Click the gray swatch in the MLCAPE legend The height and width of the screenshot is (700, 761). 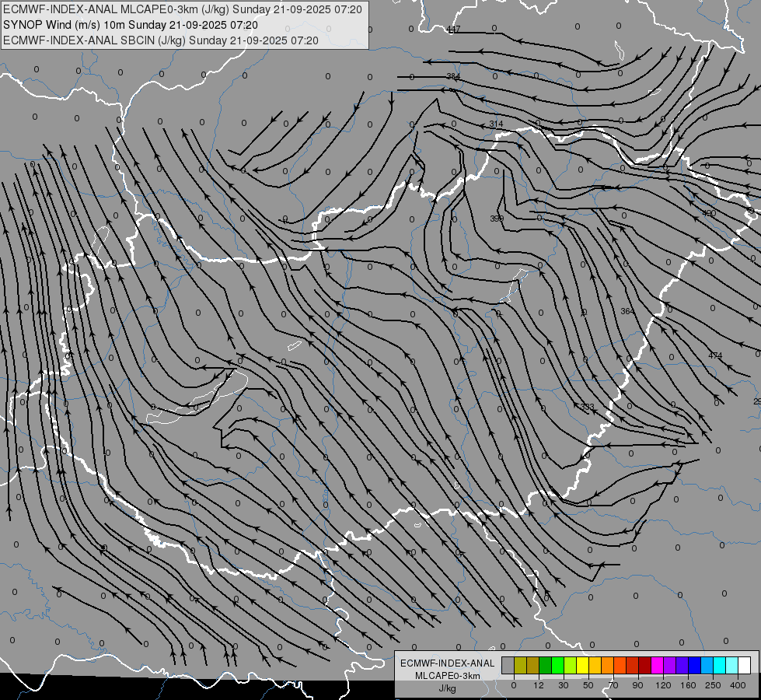(x=508, y=665)
